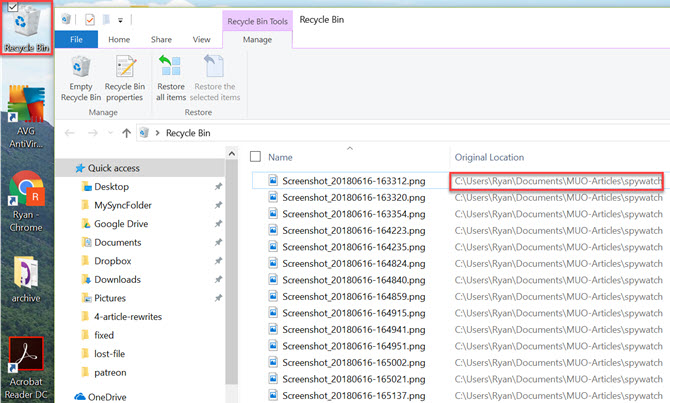Switch to the View ribbon tab
Image resolution: width=673 pixels, height=407 pixels.
point(201,39)
